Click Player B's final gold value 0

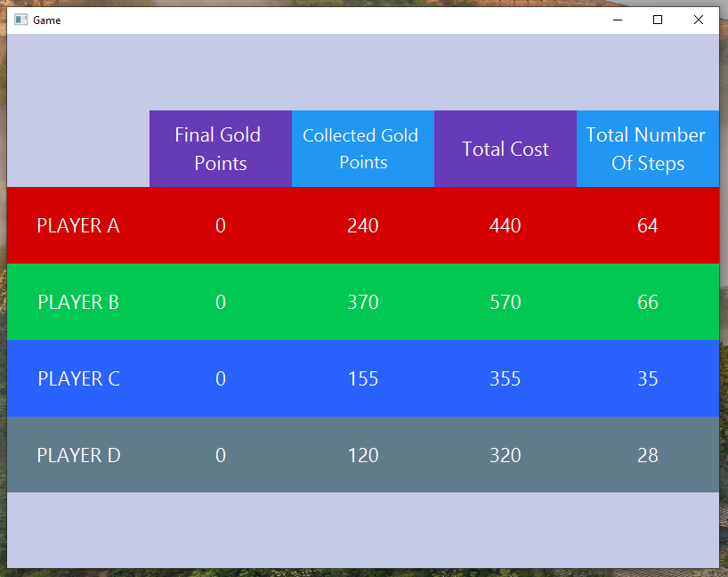pos(221,303)
